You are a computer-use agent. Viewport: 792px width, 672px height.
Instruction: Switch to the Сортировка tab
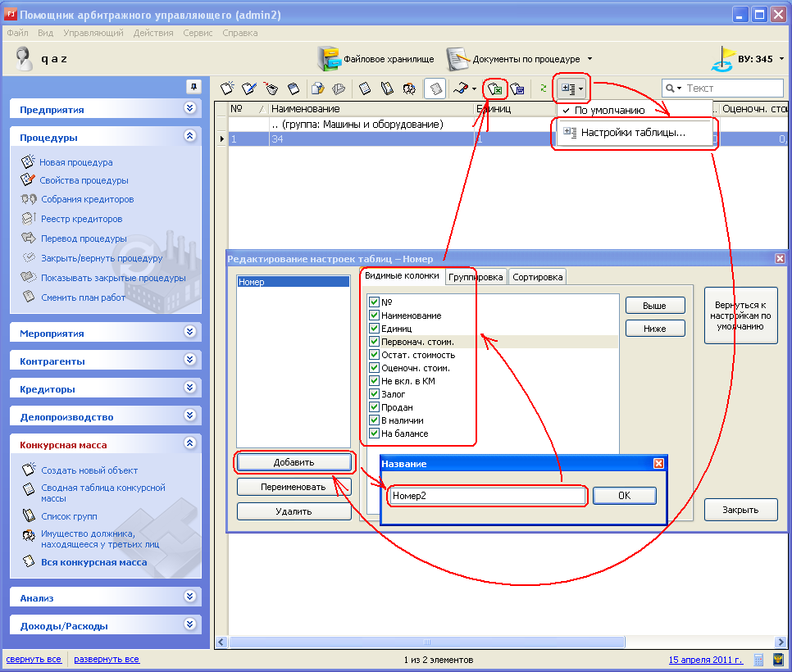coord(538,277)
